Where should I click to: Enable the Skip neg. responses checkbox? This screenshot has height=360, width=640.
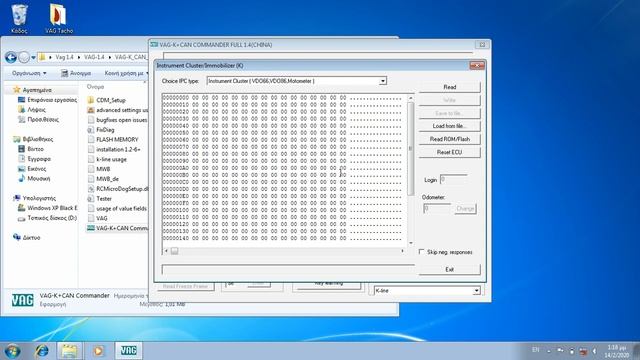click(422, 252)
